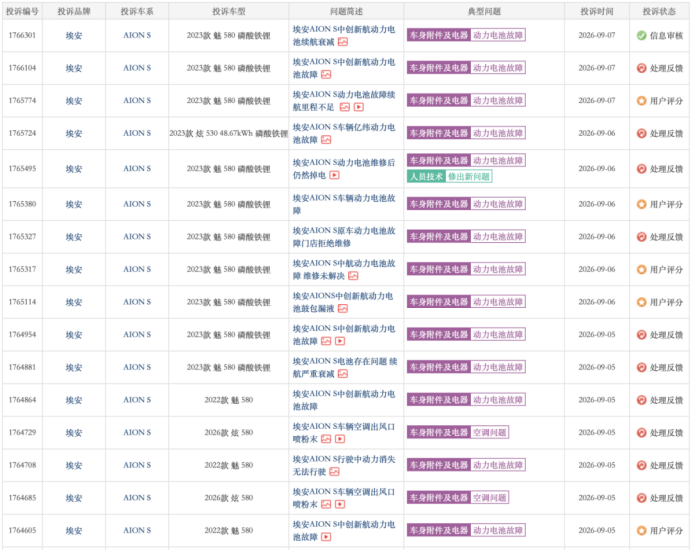Open AION S series link in row 1764729
This screenshot has width=692, height=550.
coord(137,433)
